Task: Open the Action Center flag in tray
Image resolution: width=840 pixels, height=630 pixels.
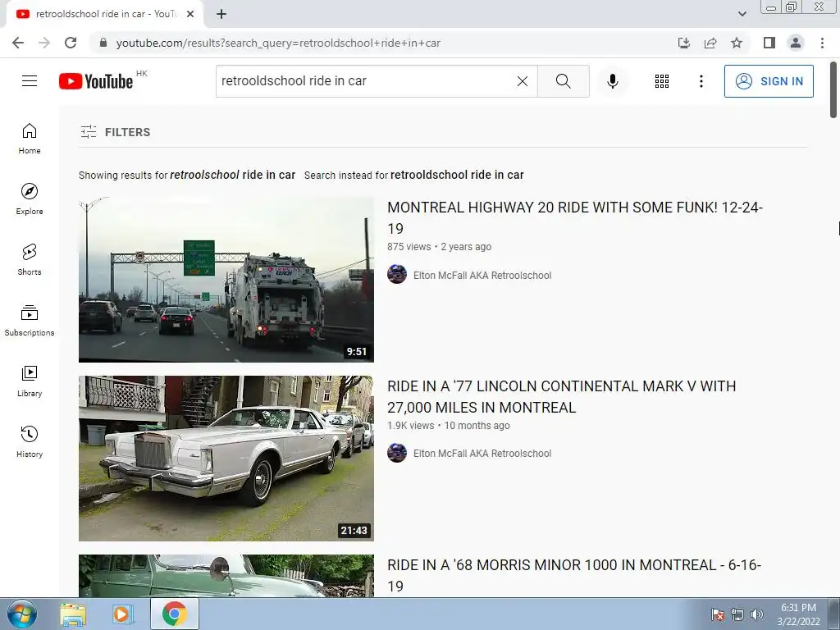Action: [718, 614]
